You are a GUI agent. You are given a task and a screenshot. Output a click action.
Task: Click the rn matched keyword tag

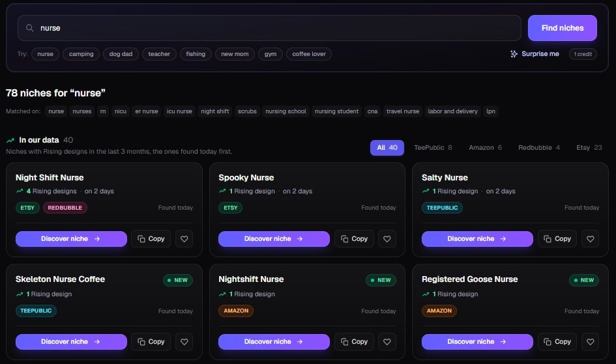tap(103, 111)
